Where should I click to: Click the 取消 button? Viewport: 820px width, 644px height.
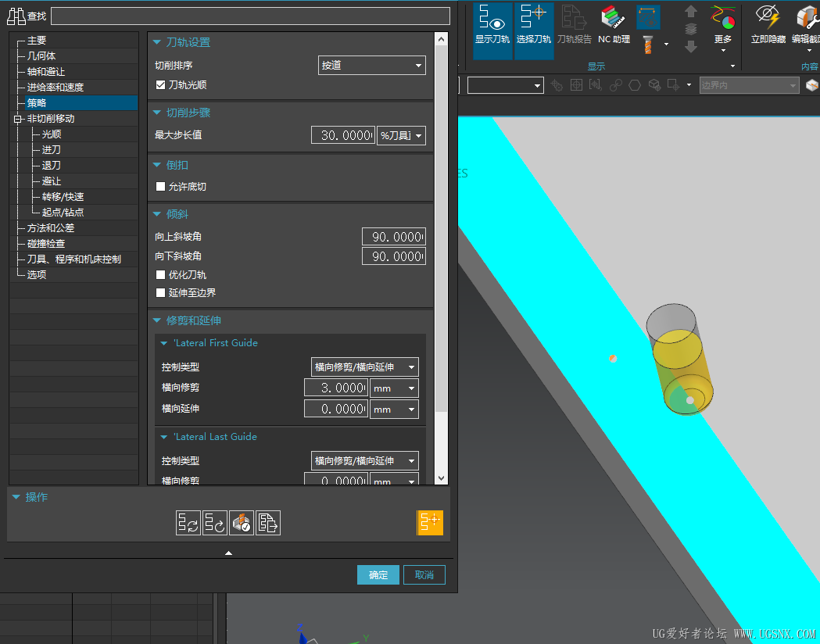coord(424,574)
